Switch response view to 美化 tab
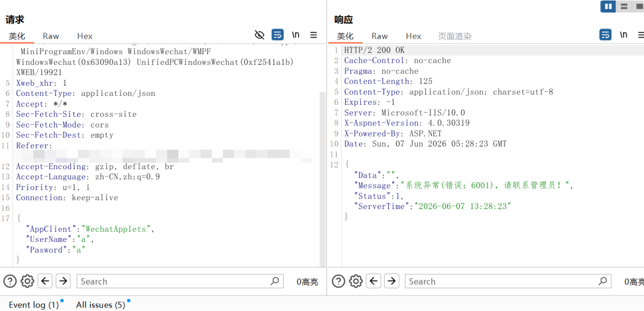644x311 pixels. coord(345,36)
